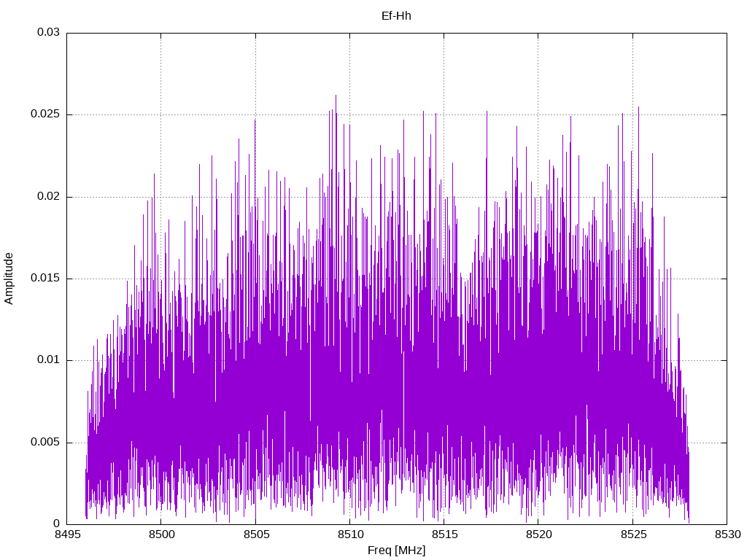Click the y-axis tick label "0.01"

[x=49, y=360]
